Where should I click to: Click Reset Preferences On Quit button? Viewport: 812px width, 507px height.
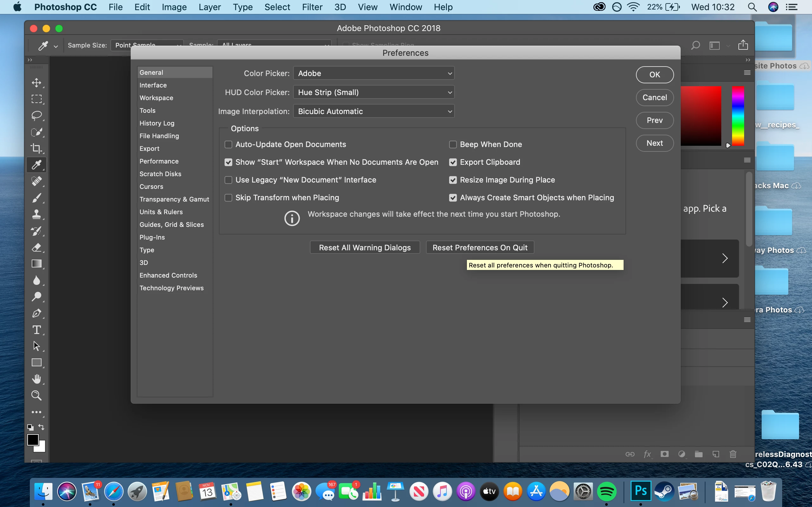480,247
